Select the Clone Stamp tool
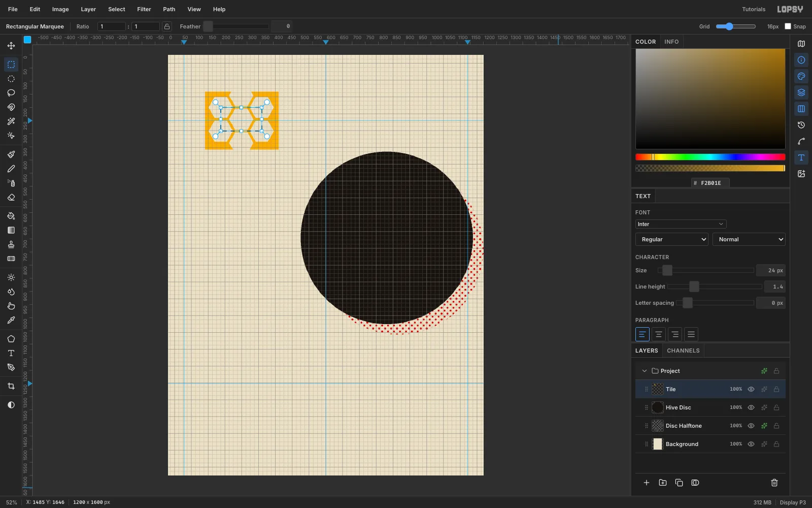 coord(11,244)
